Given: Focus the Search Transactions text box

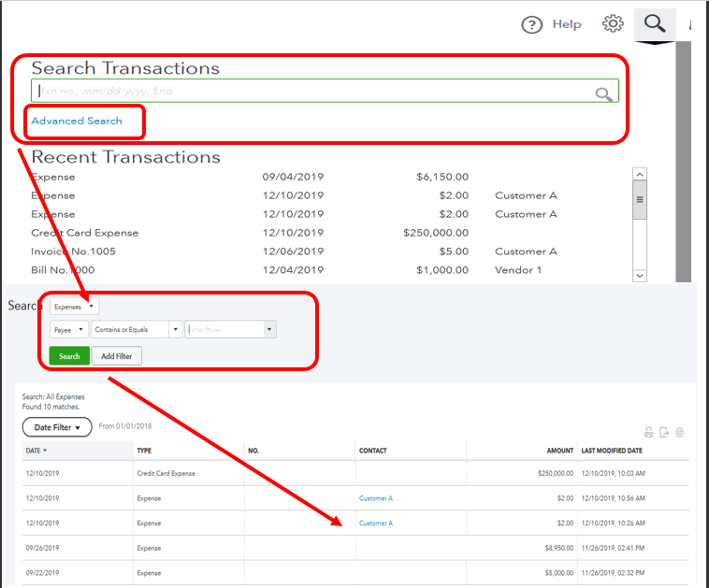Looking at the screenshot, I should point(325,91).
